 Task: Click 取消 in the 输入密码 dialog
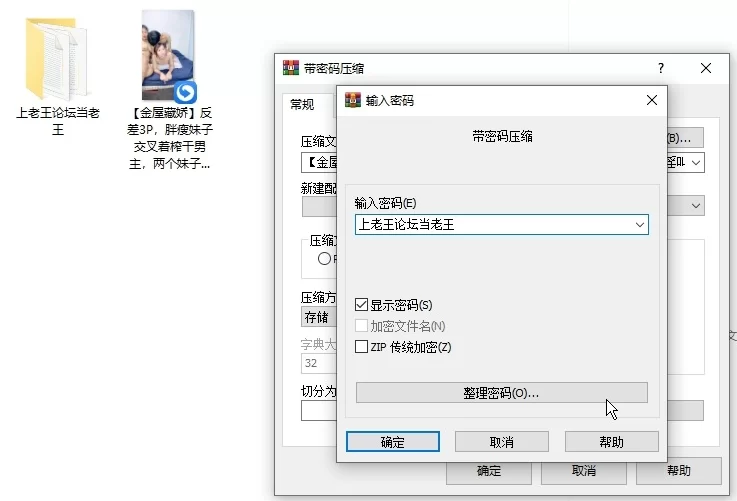pos(502,442)
